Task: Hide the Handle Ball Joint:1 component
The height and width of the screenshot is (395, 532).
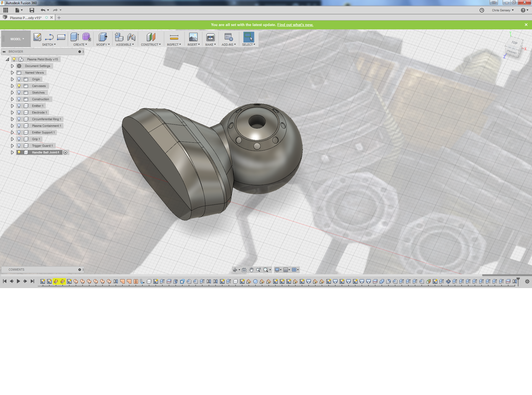Action: 19,152
